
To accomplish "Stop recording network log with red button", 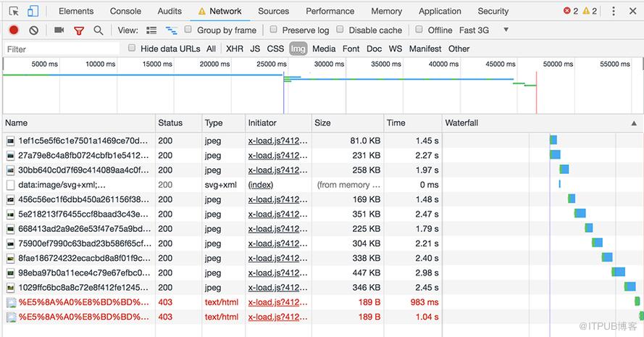I will click(x=14, y=30).
